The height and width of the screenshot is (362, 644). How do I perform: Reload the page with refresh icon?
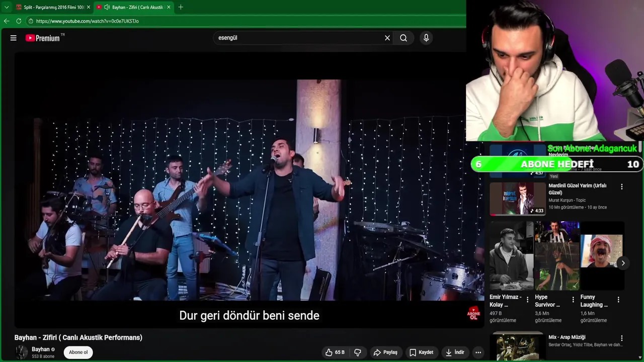(19, 21)
